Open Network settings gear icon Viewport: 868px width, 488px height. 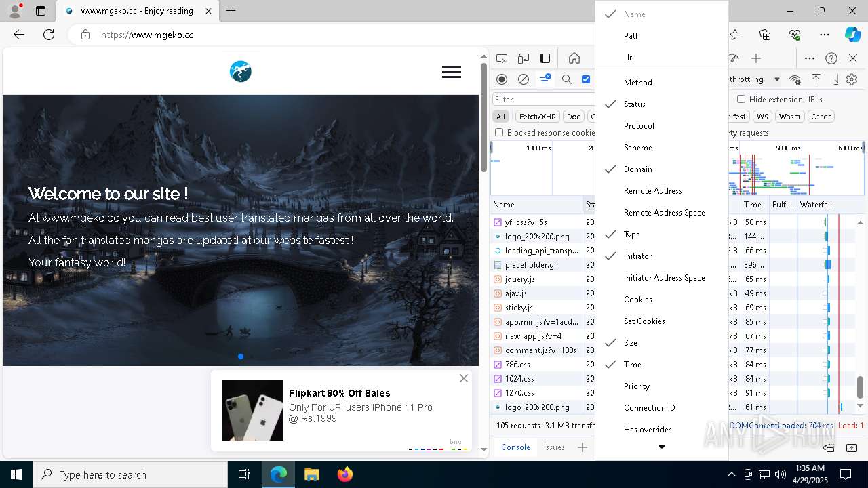click(852, 79)
